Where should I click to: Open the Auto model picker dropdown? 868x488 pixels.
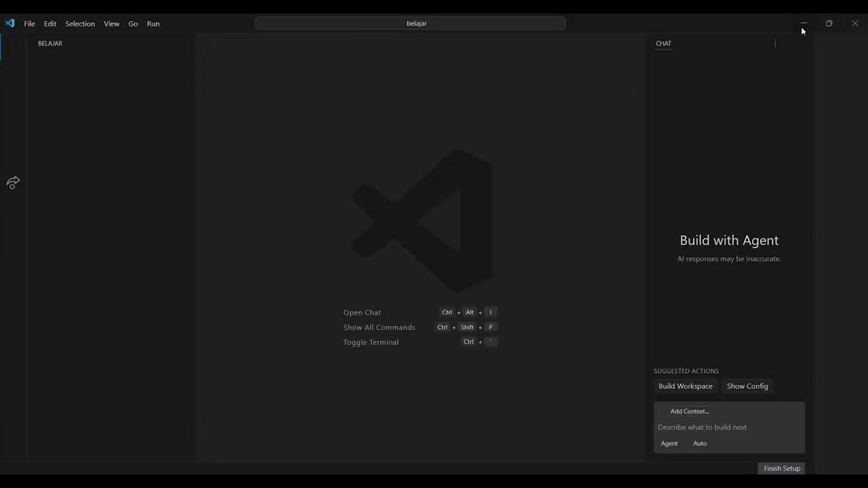(700, 443)
